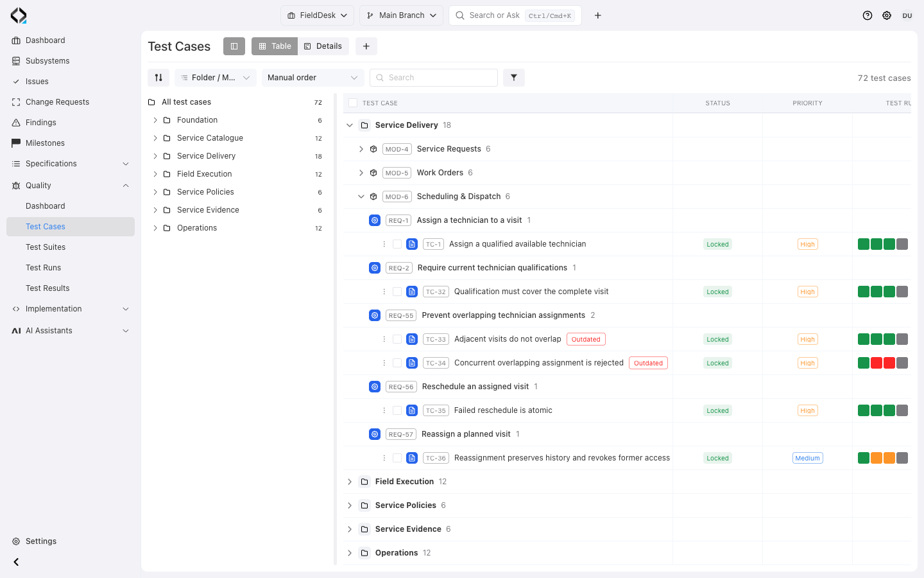This screenshot has height=578, width=924.
Task: Open Test Suites in sidebar
Action: pyautogui.click(x=71, y=247)
